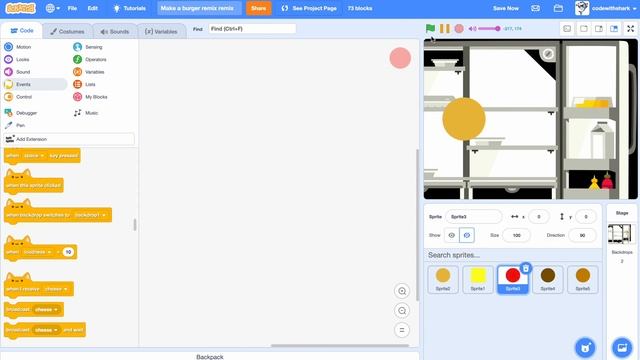The image size is (640, 360).
Task: Open the messages envelope icon
Action: click(536, 8)
